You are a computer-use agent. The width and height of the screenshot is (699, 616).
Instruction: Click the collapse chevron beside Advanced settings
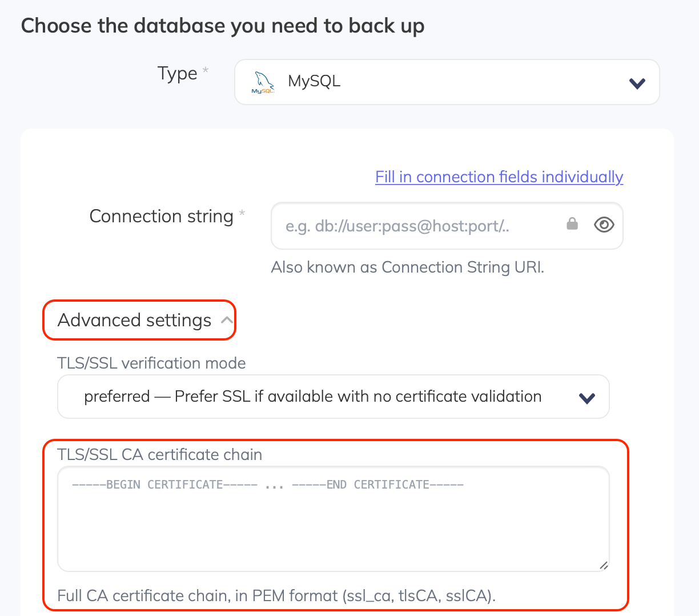[226, 319]
